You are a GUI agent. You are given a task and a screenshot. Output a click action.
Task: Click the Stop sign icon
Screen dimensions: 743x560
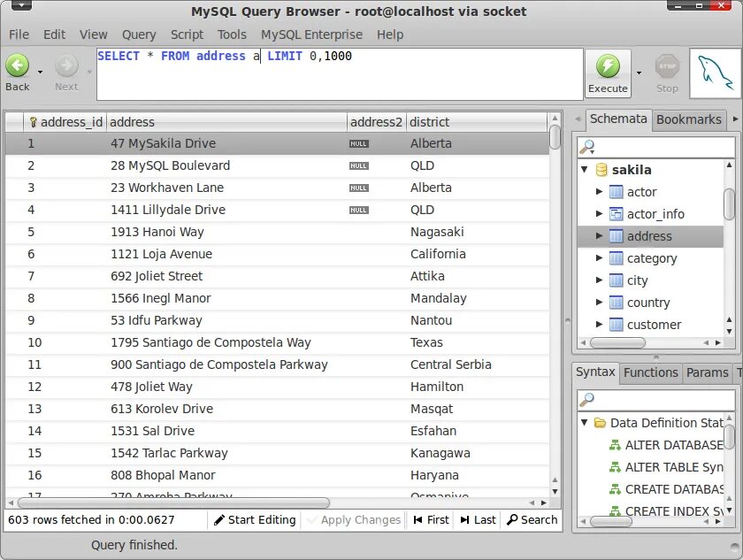pos(667,66)
